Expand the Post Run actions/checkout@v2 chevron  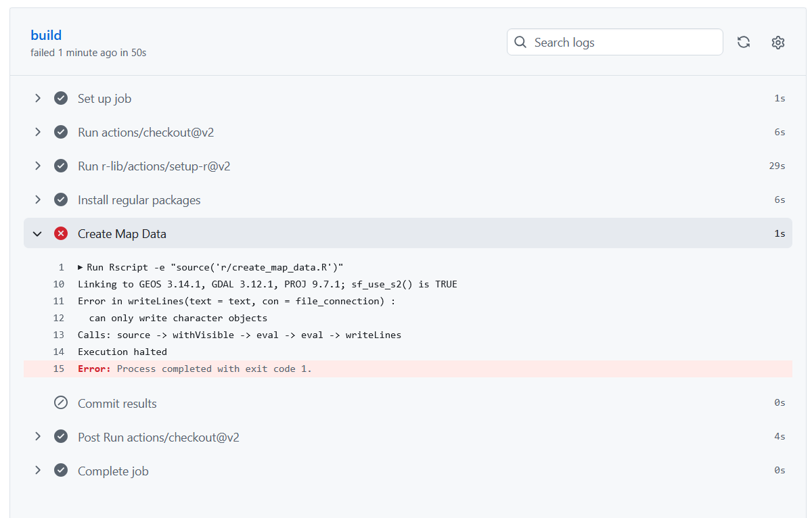pos(38,437)
